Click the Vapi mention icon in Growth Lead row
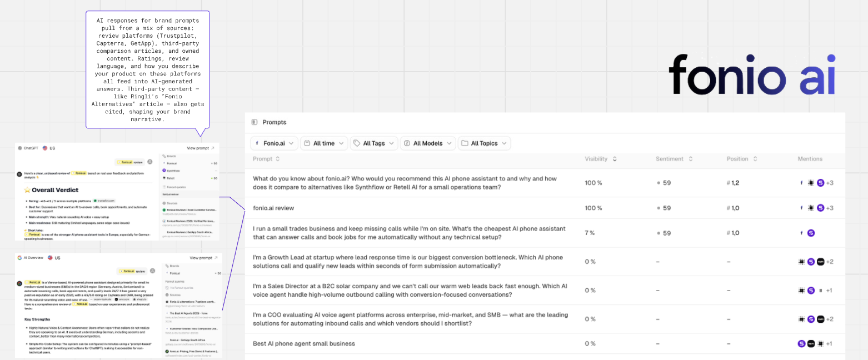This screenshot has height=360, width=868. tap(820, 262)
